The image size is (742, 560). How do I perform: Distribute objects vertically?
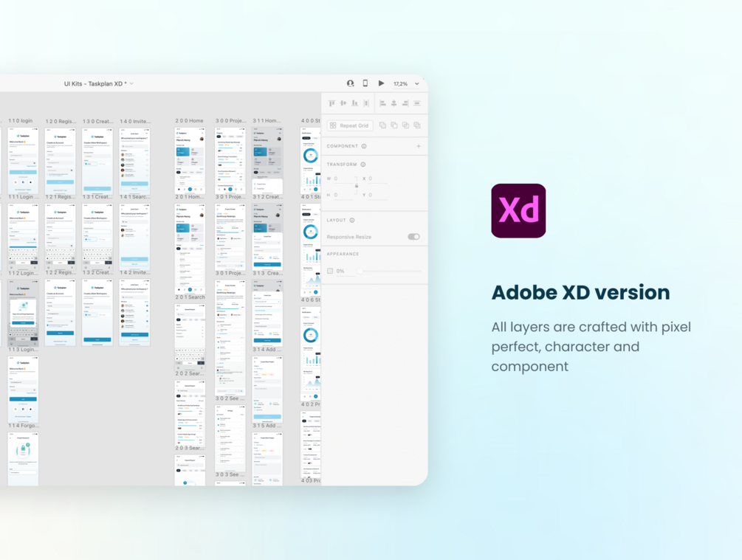(417, 103)
